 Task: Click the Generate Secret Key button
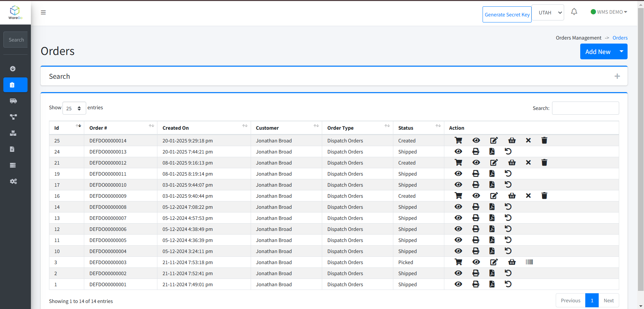[507, 14]
